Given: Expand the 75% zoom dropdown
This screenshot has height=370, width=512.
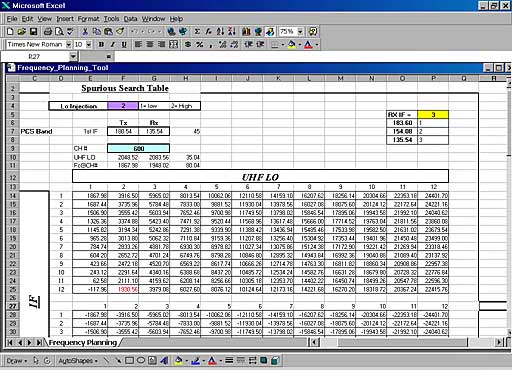Looking at the screenshot, I should (x=300, y=32).
